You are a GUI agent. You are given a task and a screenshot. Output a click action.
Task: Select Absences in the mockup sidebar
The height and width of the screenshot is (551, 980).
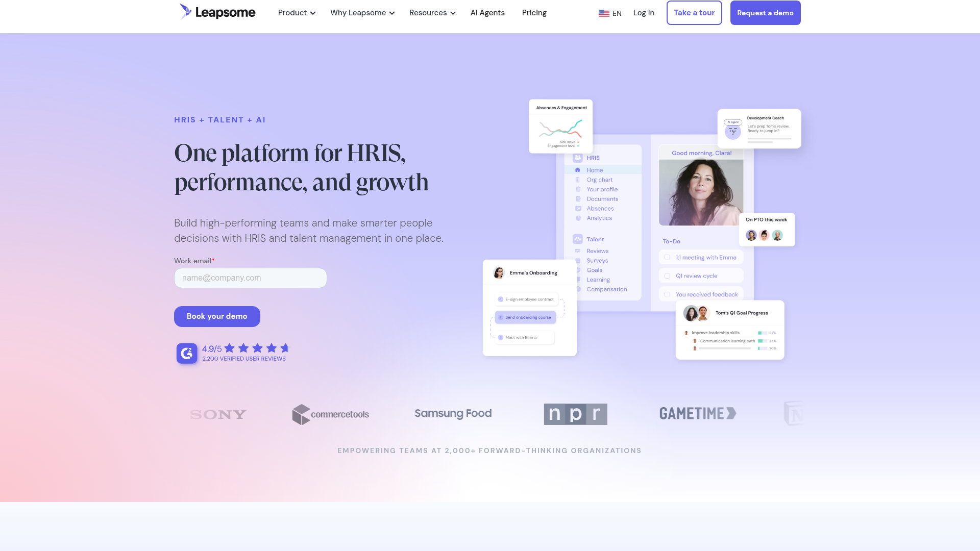600,209
